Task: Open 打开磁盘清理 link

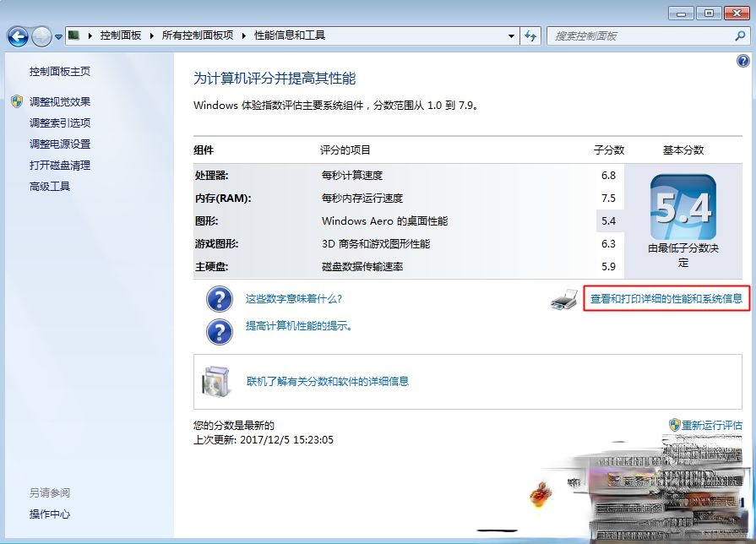Action: pos(60,166)
